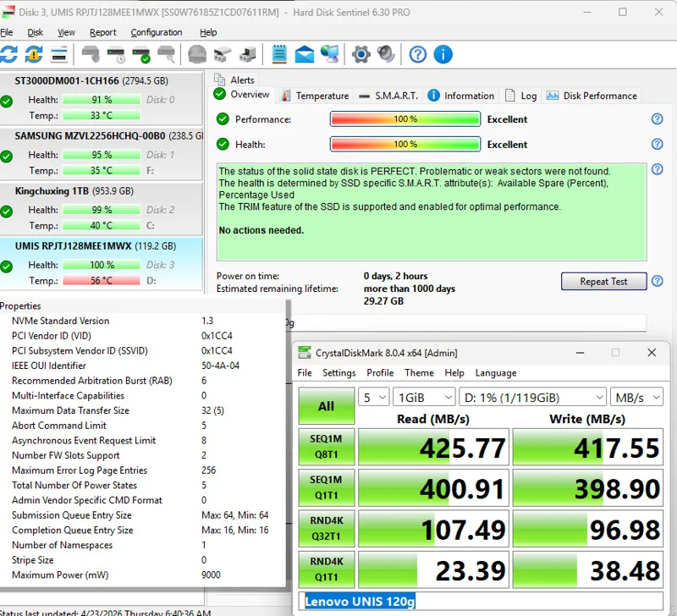Image resolution: width=677 pixels, height=616 pixels.
Task: Click the speaker sound toolbar icon
Action: [x=386, y=54]
